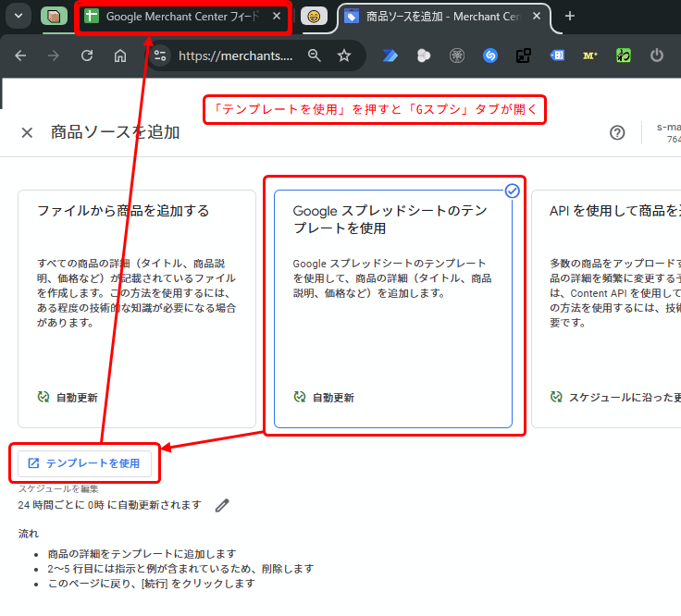The width and height of the screenshot is (681, 616).
Task: Open site information icon in address bar
Action: click(160, 55)
